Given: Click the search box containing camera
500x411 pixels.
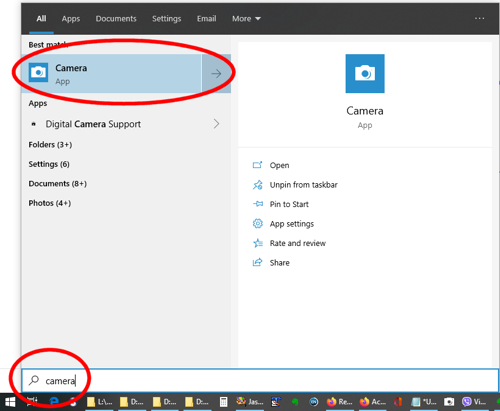Looking at the screenshot, I should pos(260,381).
